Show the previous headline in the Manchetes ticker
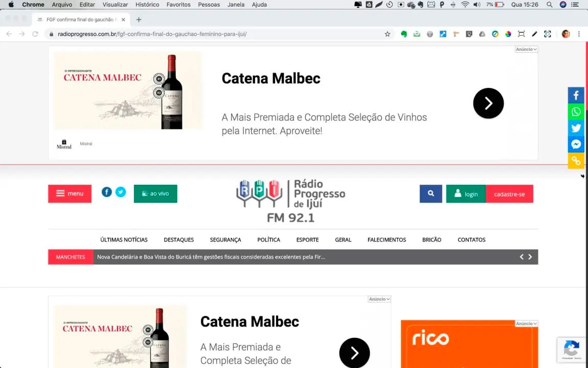The image size is (588, 368). [x=521, y=257]
